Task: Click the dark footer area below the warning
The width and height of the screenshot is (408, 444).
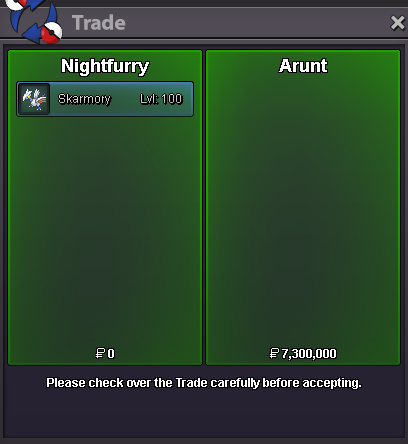Action: click(x=204, y=415)
